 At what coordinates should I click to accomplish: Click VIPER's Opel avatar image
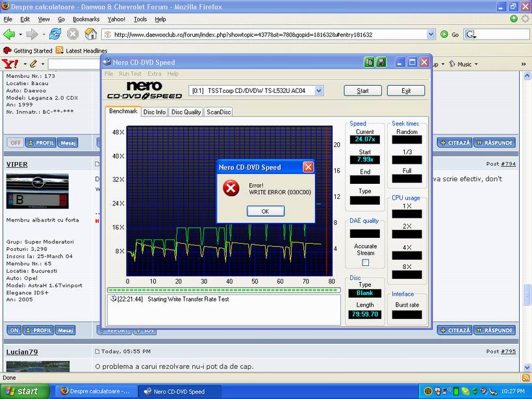pyautogui.click(x=37, y=191)
